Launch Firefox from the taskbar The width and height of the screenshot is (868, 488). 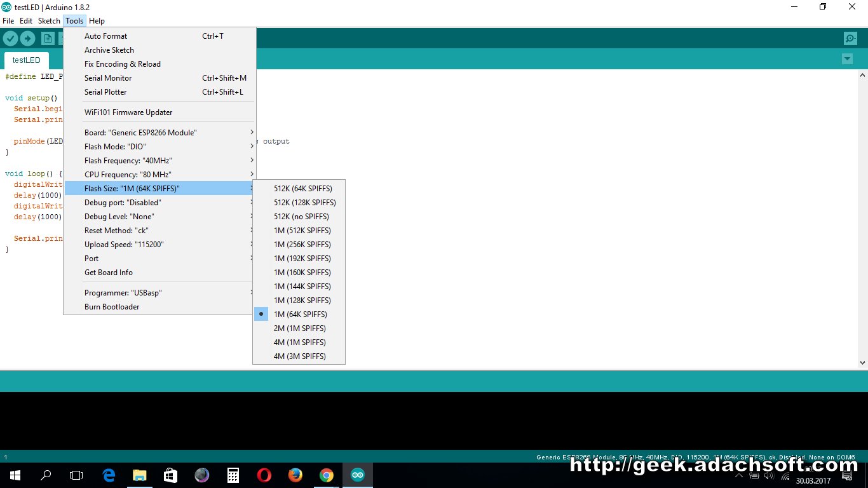coord(295,475)
